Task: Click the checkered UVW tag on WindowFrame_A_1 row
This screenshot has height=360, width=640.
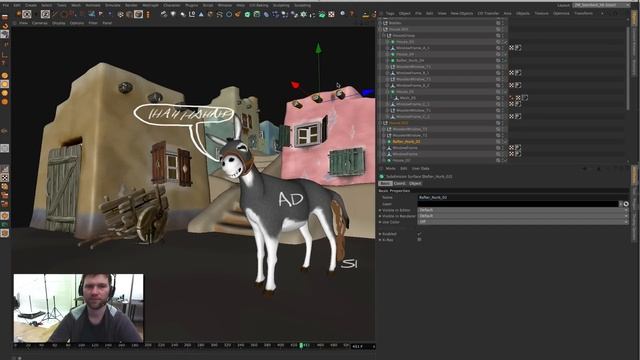Action: (x=511, y=48)
